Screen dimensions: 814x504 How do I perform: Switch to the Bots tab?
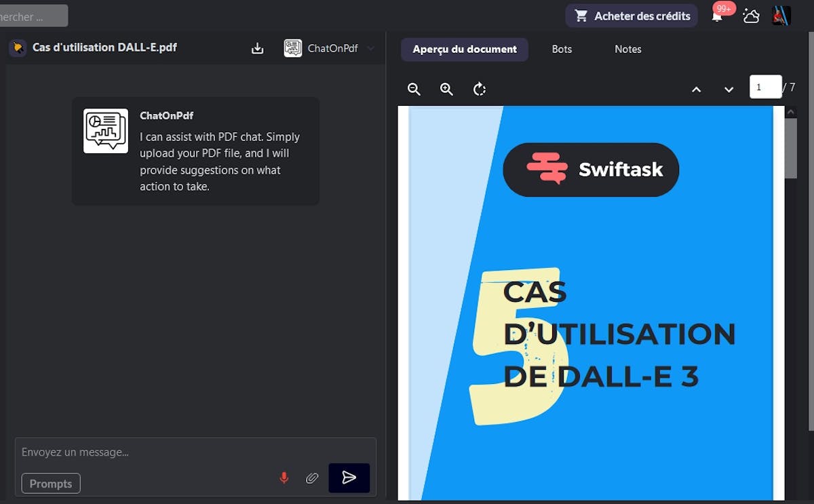point(562,49)
